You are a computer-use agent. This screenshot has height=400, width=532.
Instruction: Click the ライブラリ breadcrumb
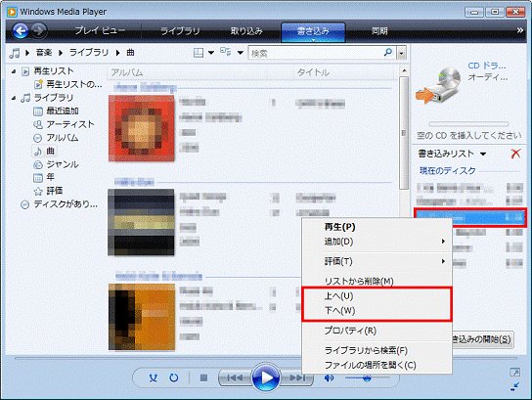(89, 53)
